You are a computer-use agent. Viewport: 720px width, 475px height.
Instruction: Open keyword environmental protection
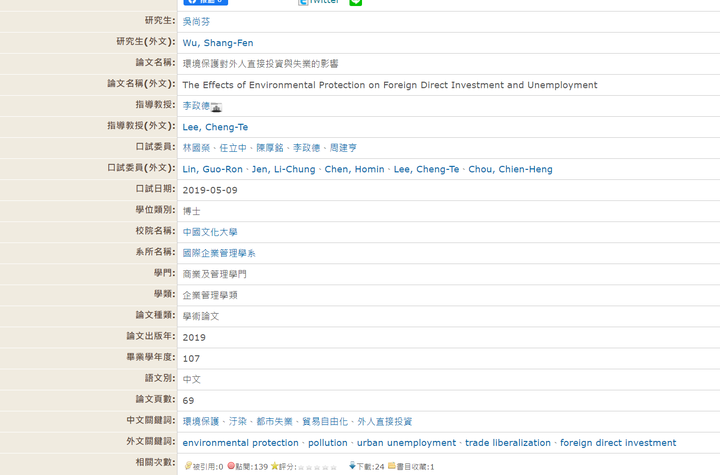240,443
